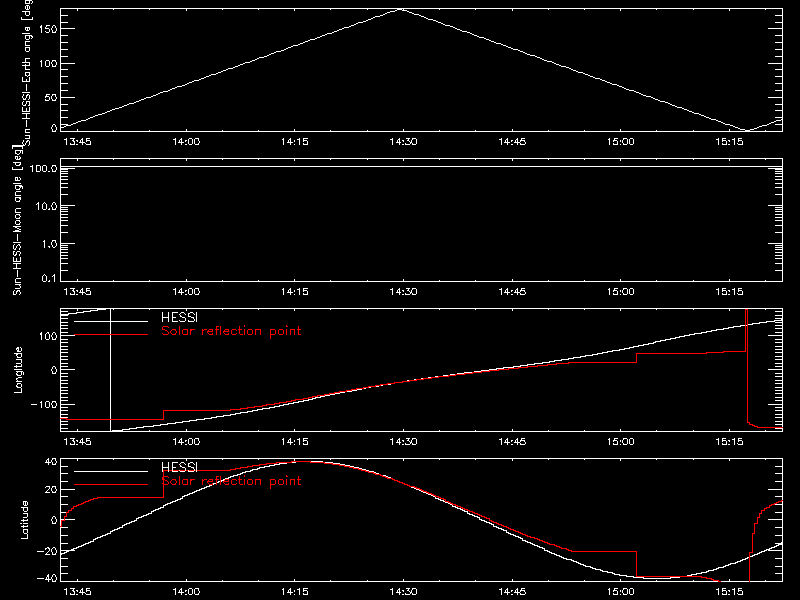The width and height of the screenshot is (800, 600).
Task: Click the -100 tick on Longitude axis
Action: [44, 404]
